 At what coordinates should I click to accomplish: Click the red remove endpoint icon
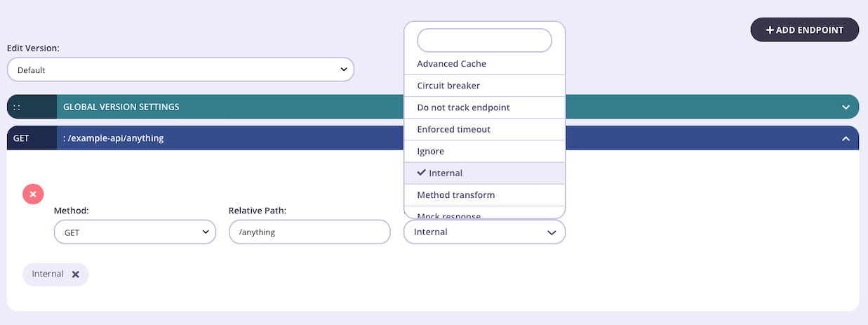[x=33, y=194]
